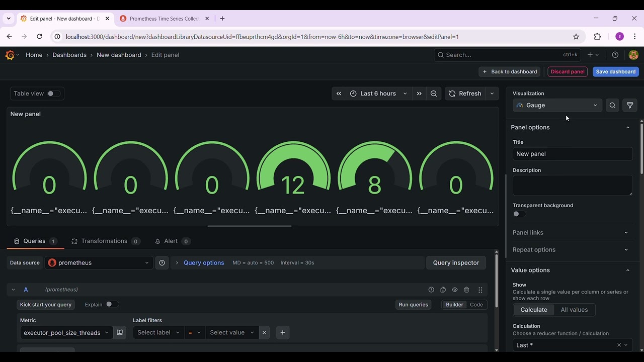Click Discard panel button
This screenshot has height=362, width=644.
(568, 71)
